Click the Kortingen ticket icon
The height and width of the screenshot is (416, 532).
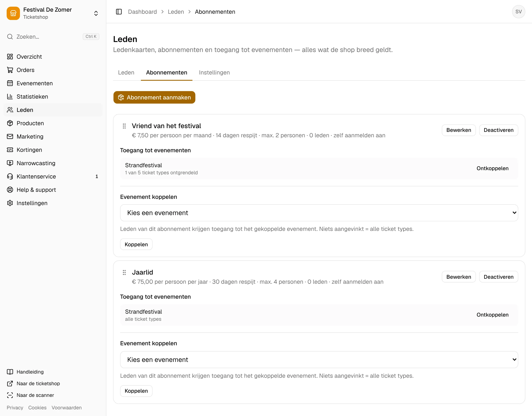pyautogui.click(x=10, y=150)
